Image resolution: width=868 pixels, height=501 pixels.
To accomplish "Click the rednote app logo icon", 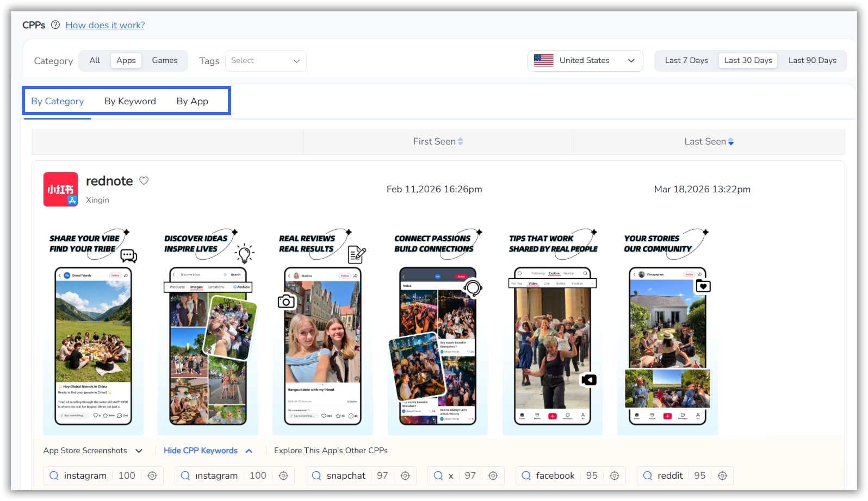I will [x=60, y=190].
